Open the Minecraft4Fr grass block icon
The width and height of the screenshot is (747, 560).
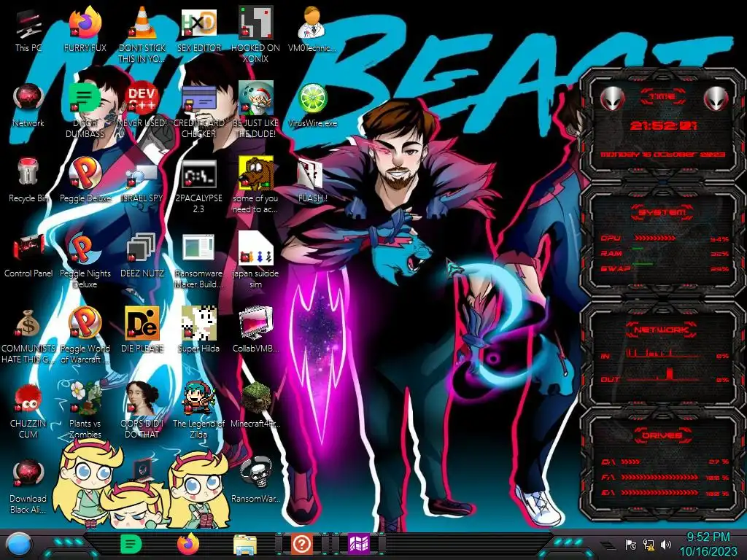(255, 405)
